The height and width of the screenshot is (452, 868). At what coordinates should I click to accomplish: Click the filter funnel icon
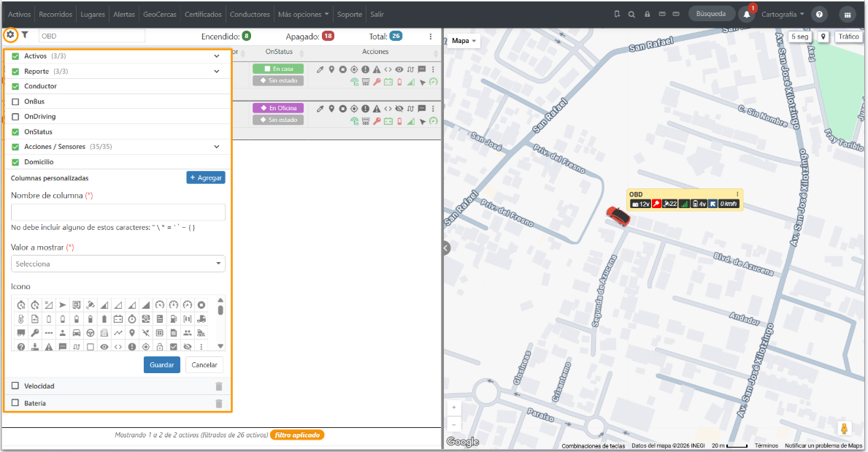tap(25, 35)
